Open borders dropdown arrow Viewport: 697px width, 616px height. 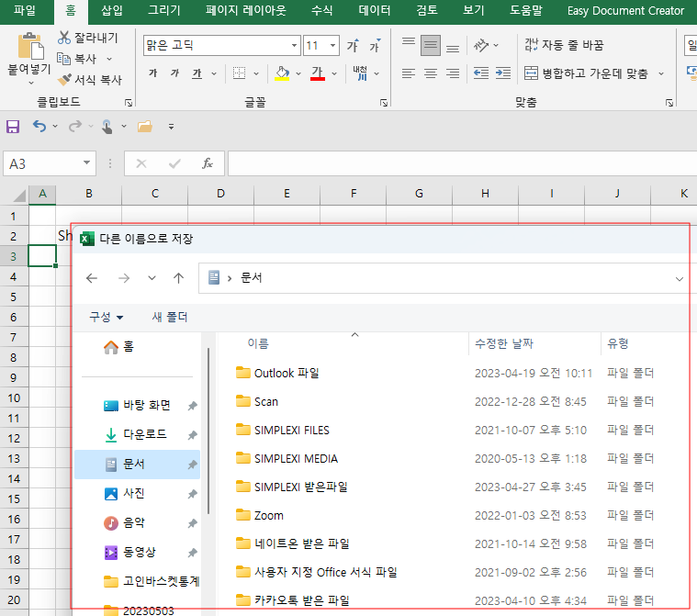coord(256,73)
